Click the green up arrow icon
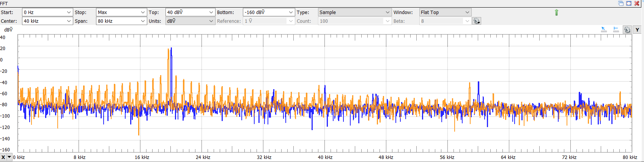 556,13
